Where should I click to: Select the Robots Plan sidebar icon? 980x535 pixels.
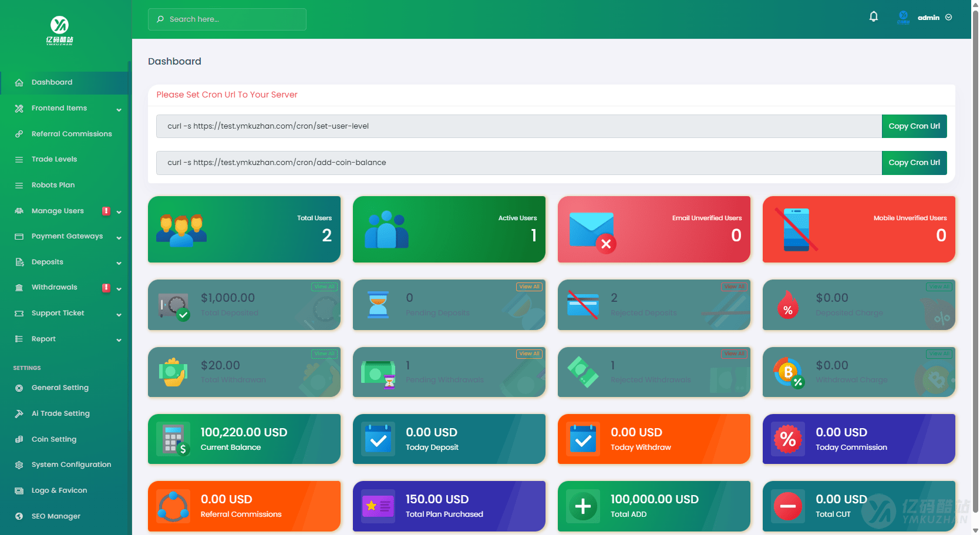point(19,184)
